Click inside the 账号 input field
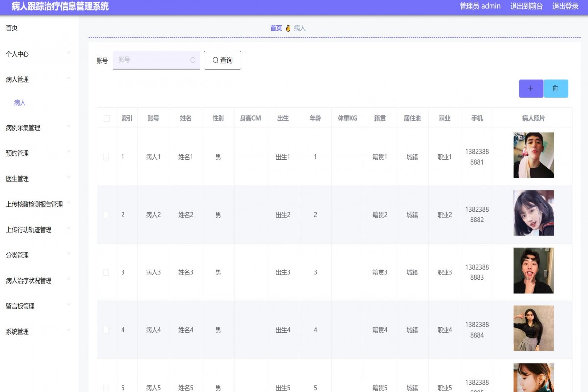 coord(152,60)
